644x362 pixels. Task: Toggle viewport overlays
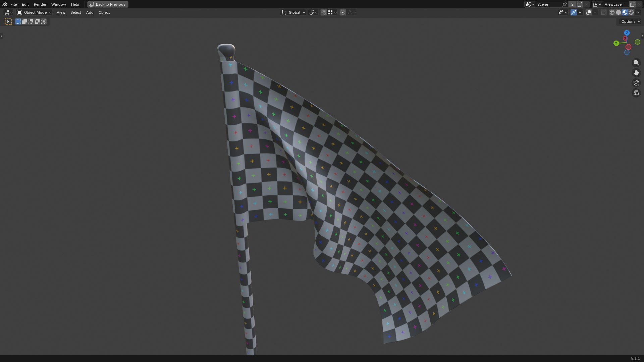[589, 12]
